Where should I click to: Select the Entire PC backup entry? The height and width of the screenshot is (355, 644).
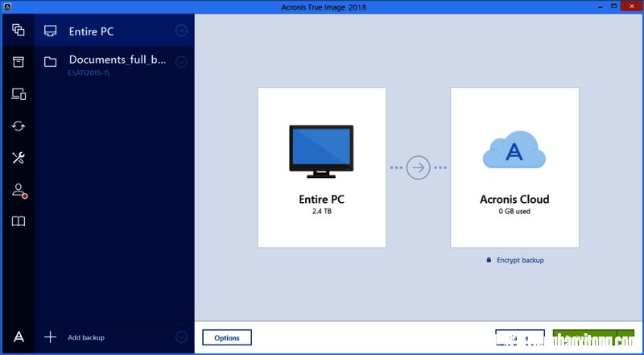[114, 31]
